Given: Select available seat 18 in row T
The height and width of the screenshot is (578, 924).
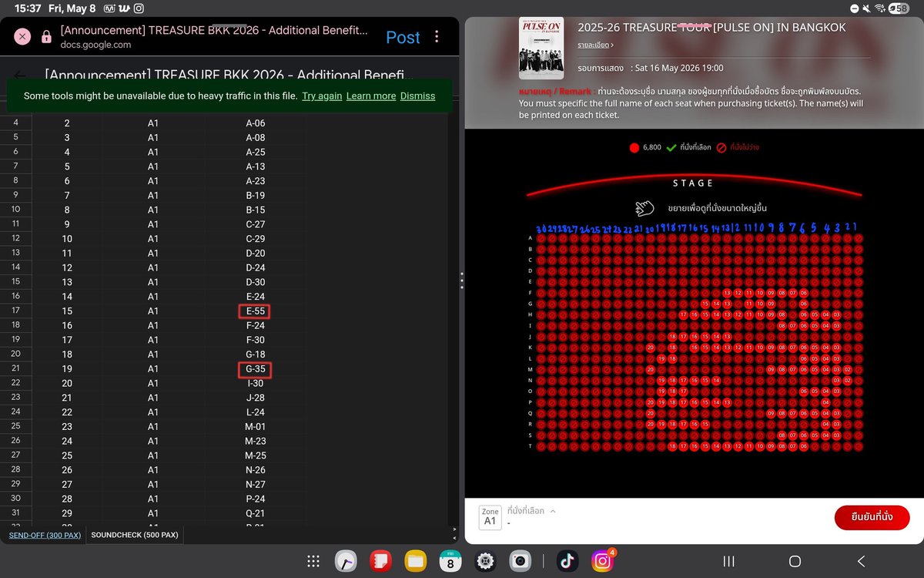Looking at the screenshot, I should click(x=672, y=446).
